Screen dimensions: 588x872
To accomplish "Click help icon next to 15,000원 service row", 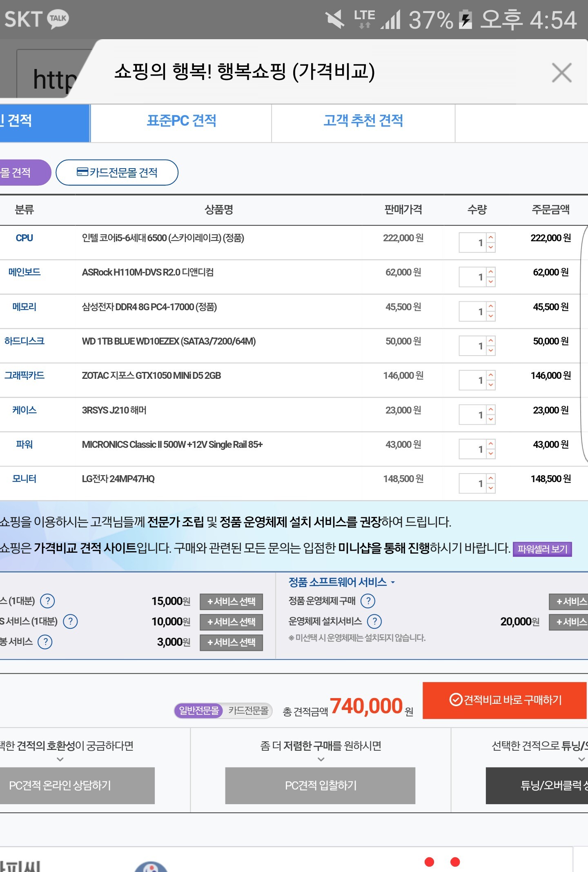I will [48, 601].
